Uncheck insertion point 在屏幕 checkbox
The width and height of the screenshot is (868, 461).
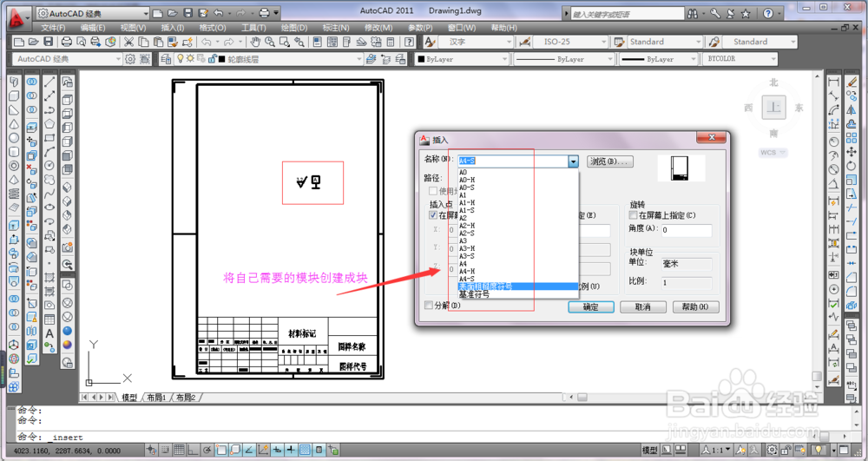coord(434,214)
